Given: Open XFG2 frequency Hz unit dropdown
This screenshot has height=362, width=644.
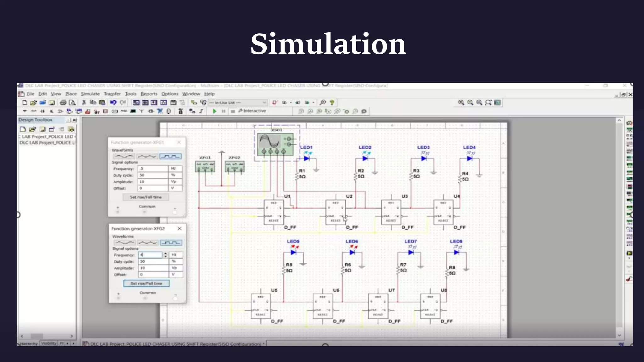Looking at the screenshot, I should (176, 255).
